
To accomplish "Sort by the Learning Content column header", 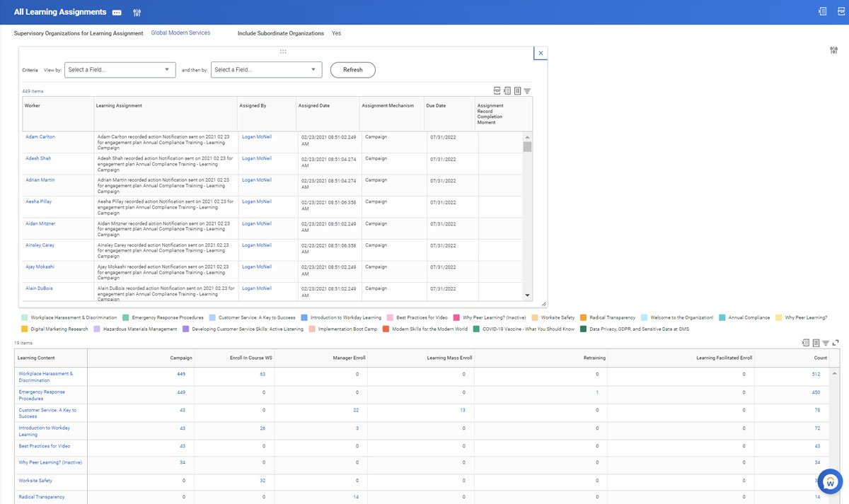I will [51, 358].
